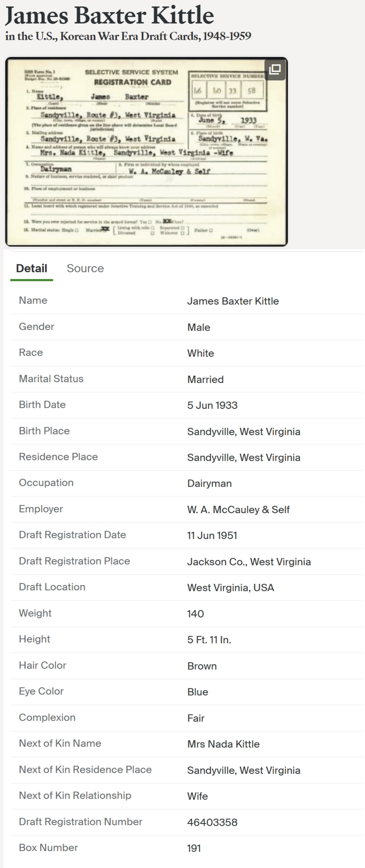
Task: Click the draft registration number 46403358
Action: (x=212, y=822)
